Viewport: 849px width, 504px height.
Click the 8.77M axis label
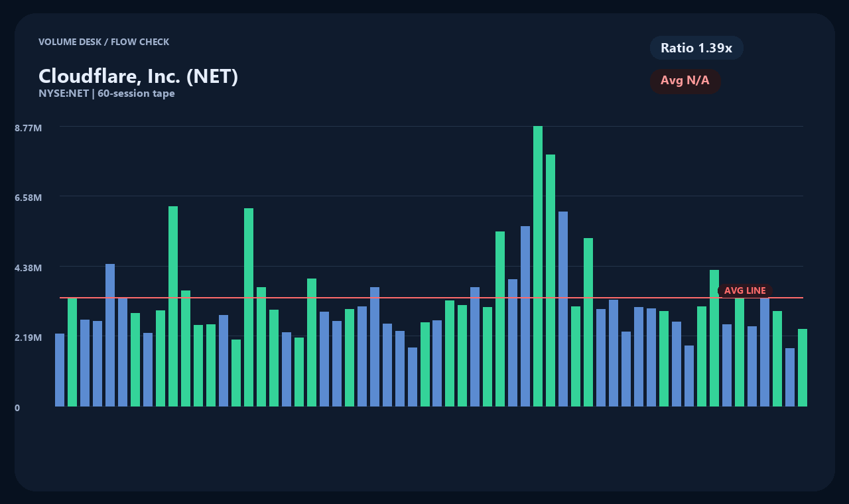coord(29,127)
